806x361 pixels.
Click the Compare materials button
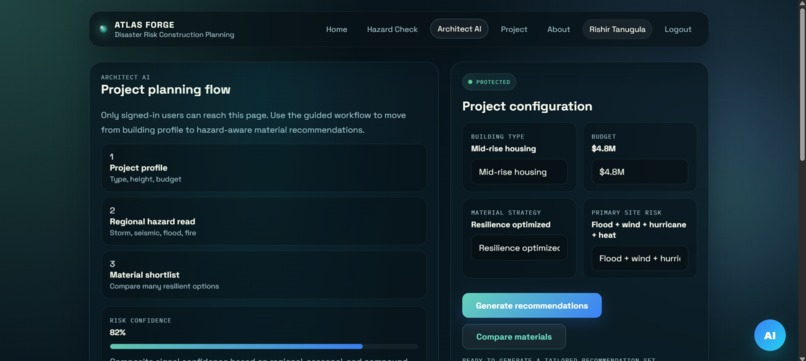coord(514,337)
